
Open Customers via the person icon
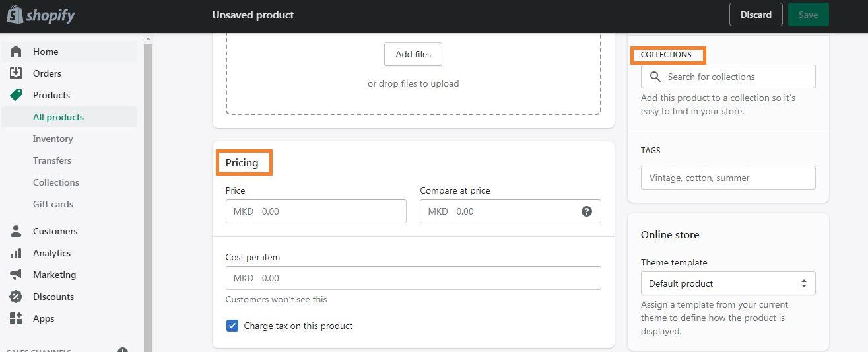(x=16, y=231)
